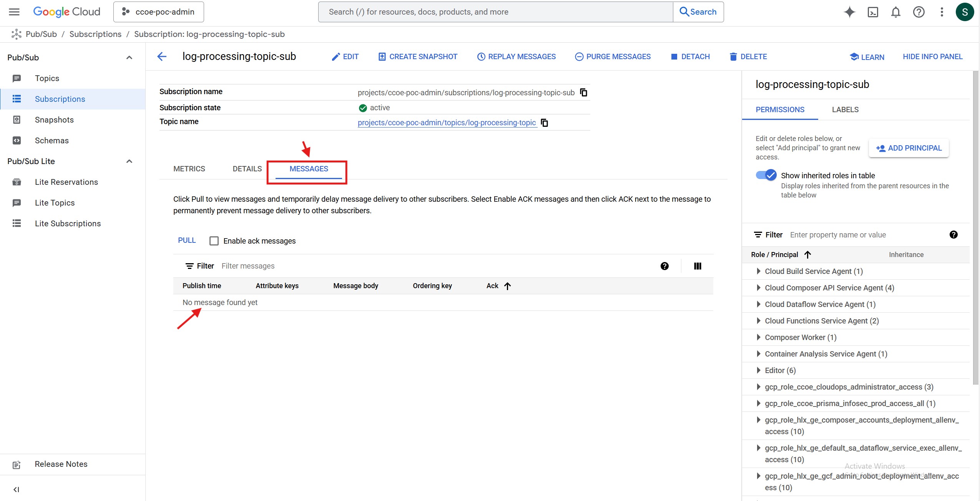Collapse the Pub/Sub Lite sidebar section
The height and width of the screenshot is (501, 980).
tap(130, 161)
